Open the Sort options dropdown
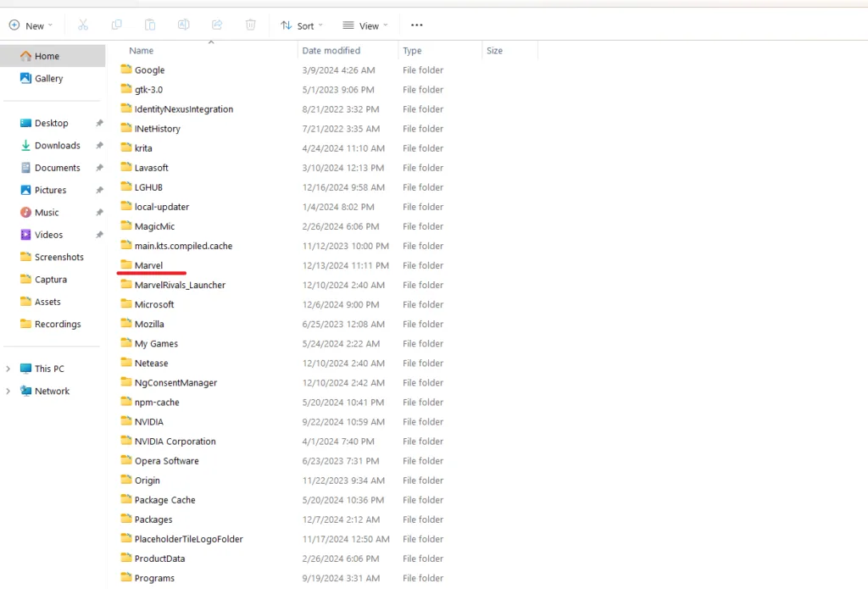868x589 pixels. [302, 25]
